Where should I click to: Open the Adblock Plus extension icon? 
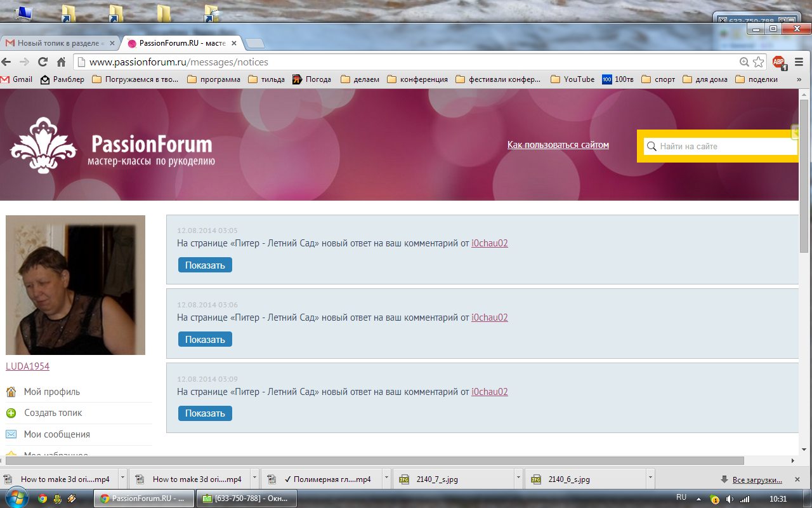pos(779,62)
